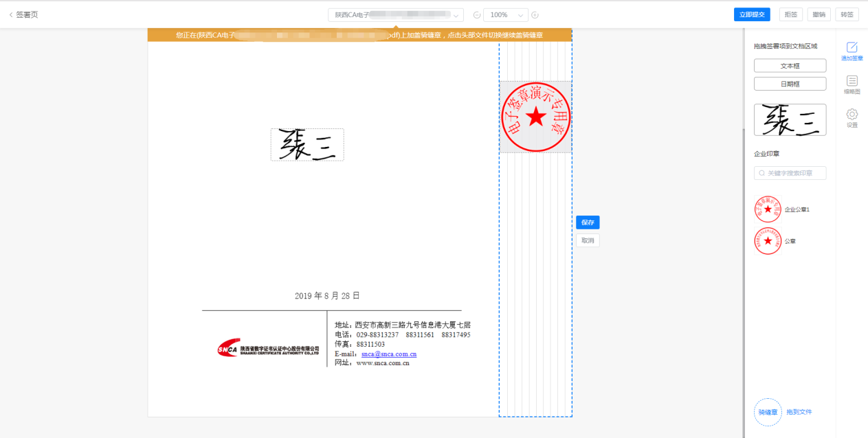Select the 企业公章1 company seal
The width and height of the screenshot is (868, 438).
pyautogui.click(x=768, y=209)
